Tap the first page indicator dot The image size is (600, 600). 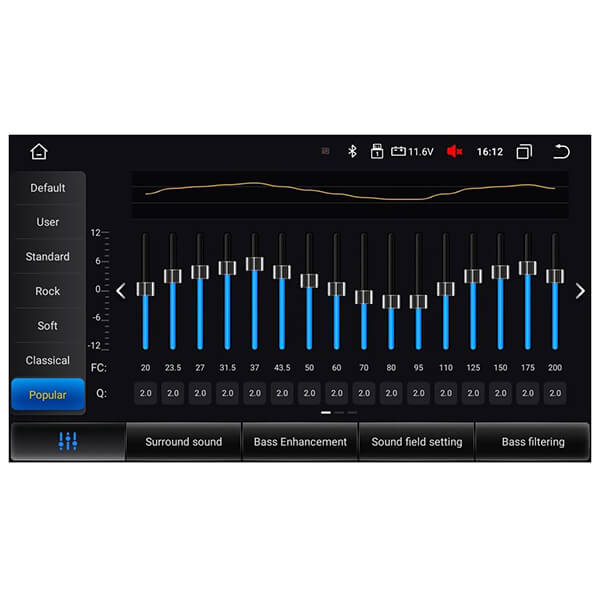326,412
